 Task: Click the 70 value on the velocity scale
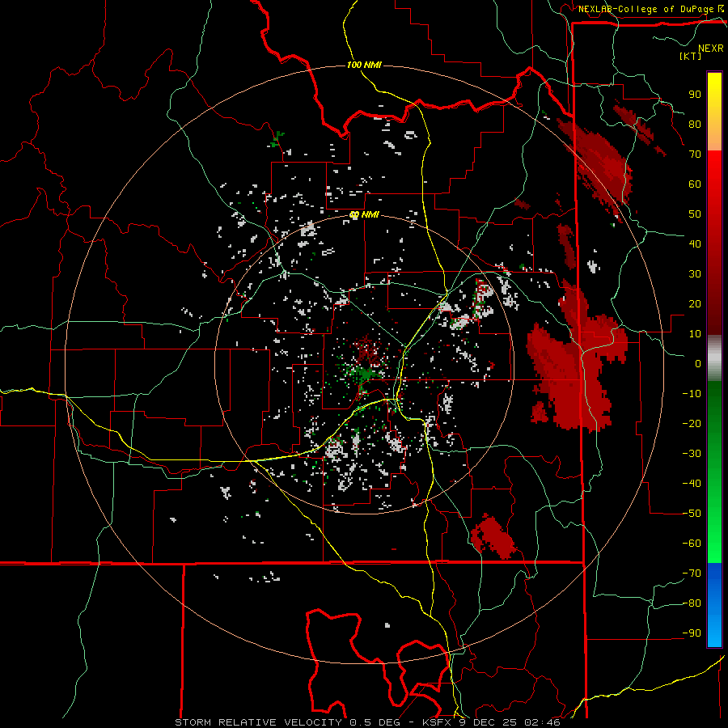pyautogui.click(x=695, y=154)
